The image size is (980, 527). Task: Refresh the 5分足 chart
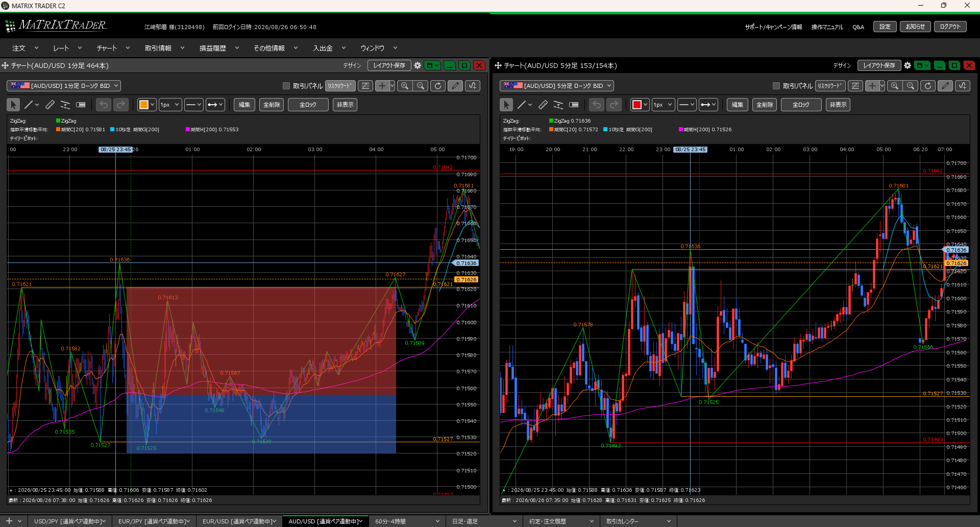[928, 86]
